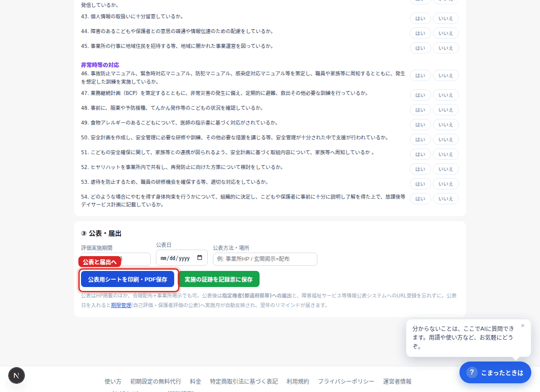The image size is (540, 392).
Task: Focus the 公表方法・場所 input field
Action: 265,259
